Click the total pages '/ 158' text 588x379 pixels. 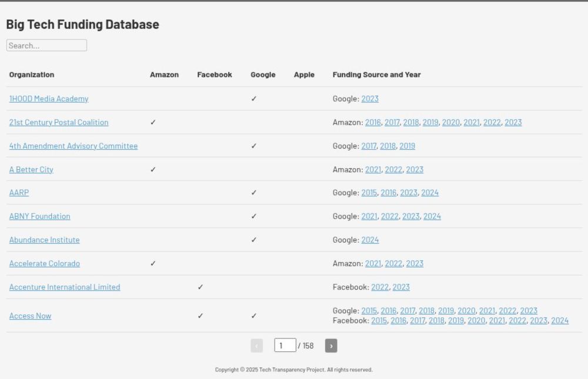coord(306,346)
